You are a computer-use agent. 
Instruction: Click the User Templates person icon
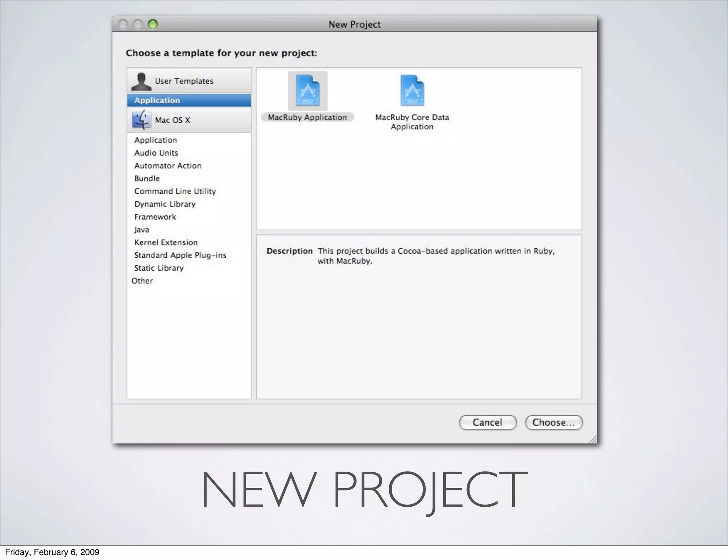pos(141,81)
